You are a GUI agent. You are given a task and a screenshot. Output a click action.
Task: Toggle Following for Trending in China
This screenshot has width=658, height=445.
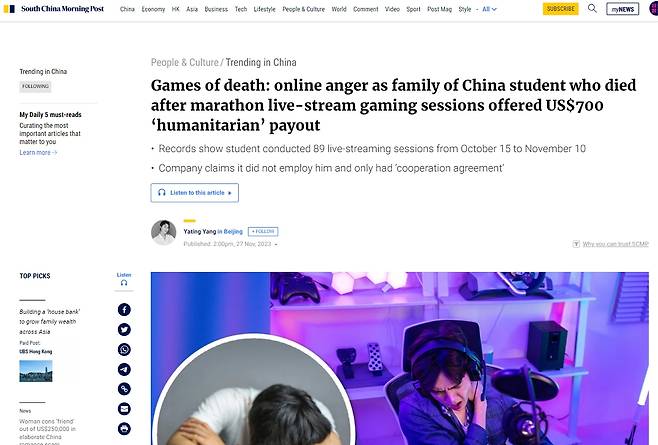[35, 86]
